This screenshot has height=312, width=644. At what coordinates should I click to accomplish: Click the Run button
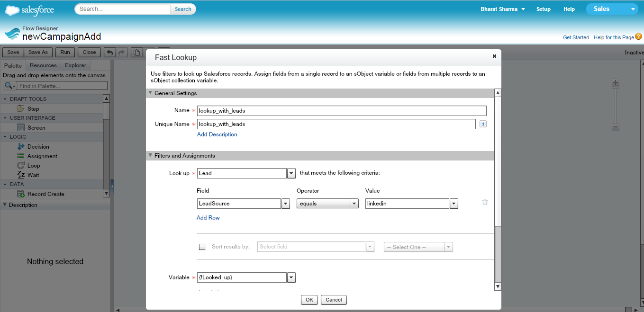coord(65,52)
